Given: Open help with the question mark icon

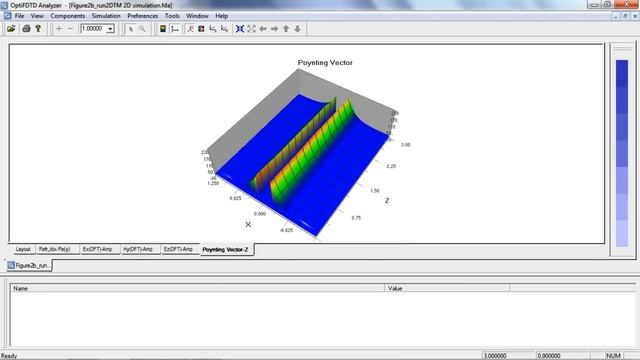Looking at the screenshot, I should click(x=38, y=29).
